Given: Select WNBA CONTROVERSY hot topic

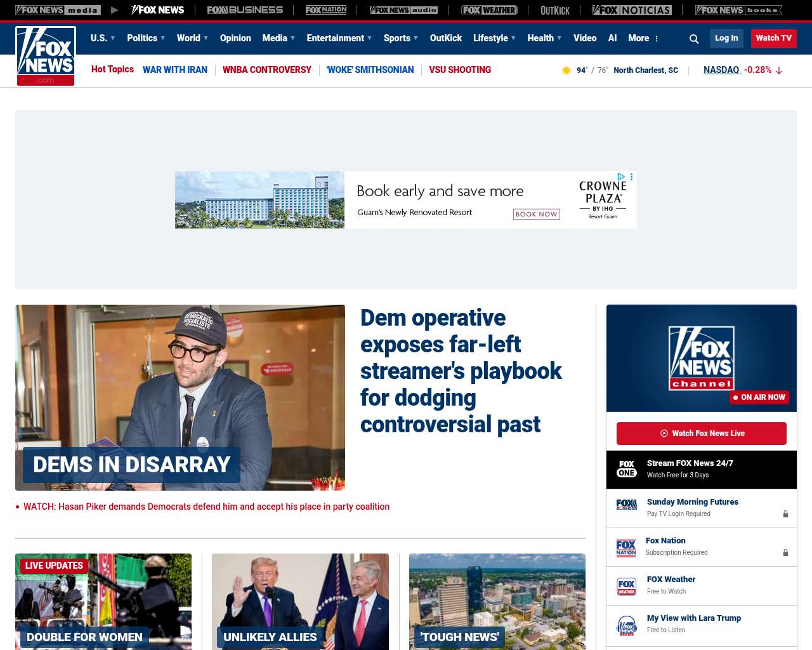Looking at the screenshot, I should point(267,70).
